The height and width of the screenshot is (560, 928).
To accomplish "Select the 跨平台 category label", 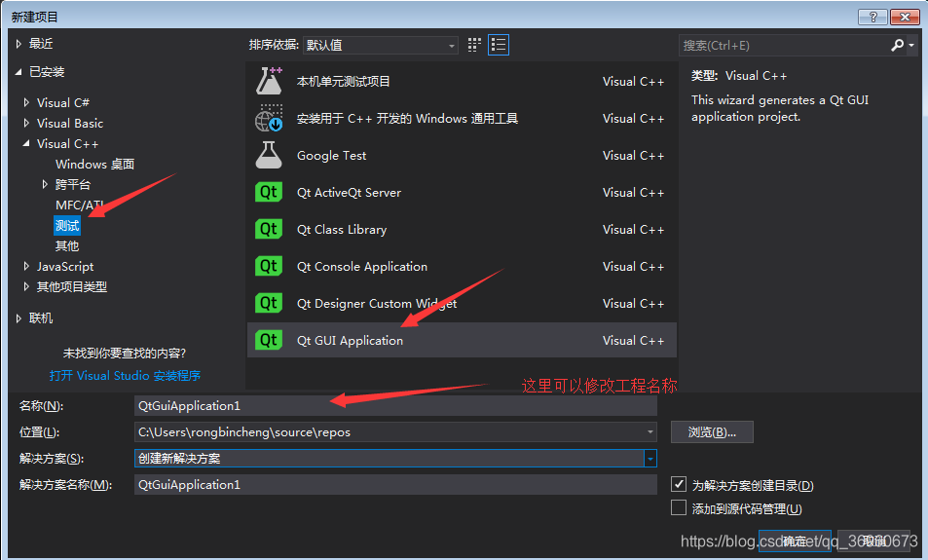I will (73, 184).
